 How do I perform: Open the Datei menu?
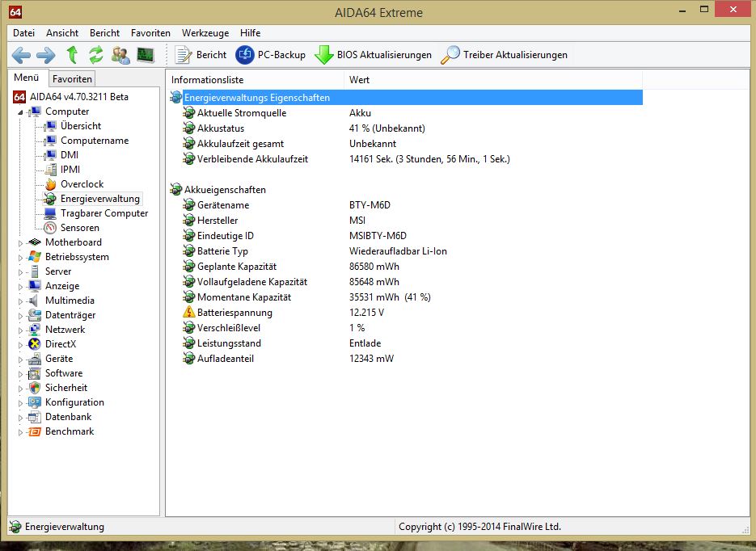pyautogui.click(x=23, y=33)
